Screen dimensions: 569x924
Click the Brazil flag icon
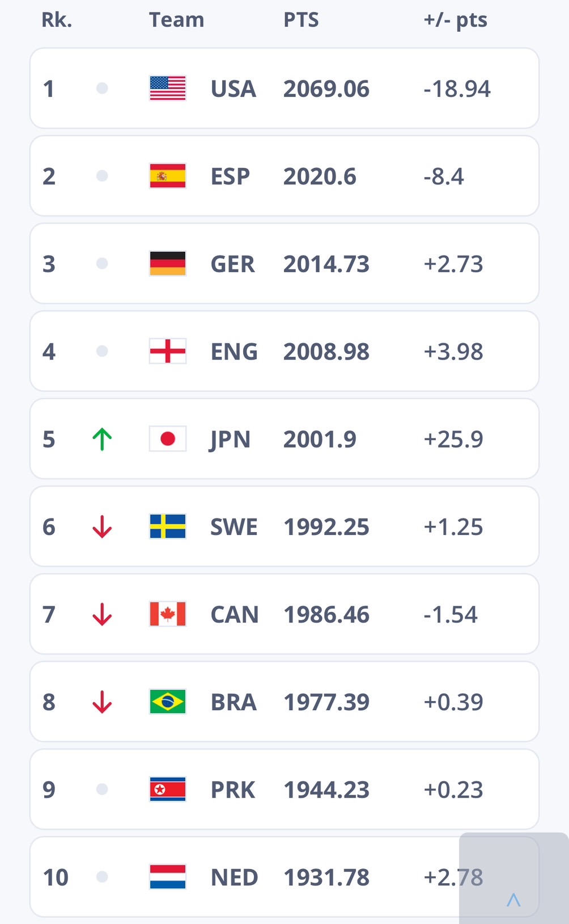click(167, 702)
